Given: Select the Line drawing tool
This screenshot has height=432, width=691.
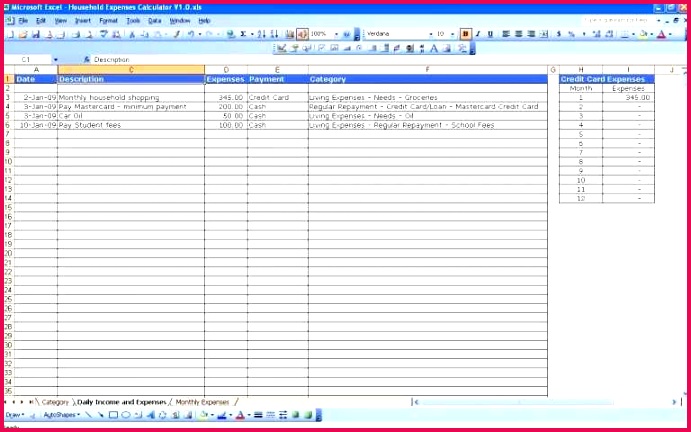Looking at the screenshot, I should coord(88,415).
